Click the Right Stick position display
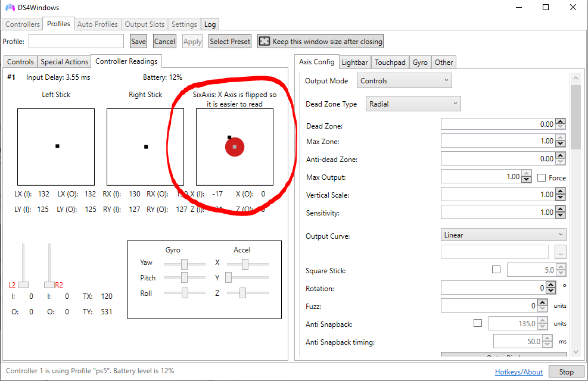This screenshot has height=381, width=588. tap(145, 147)
